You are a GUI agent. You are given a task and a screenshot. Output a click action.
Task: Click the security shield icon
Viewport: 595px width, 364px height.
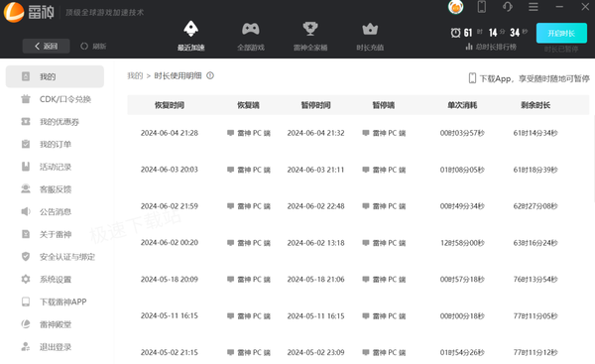[x=26, y=257]
